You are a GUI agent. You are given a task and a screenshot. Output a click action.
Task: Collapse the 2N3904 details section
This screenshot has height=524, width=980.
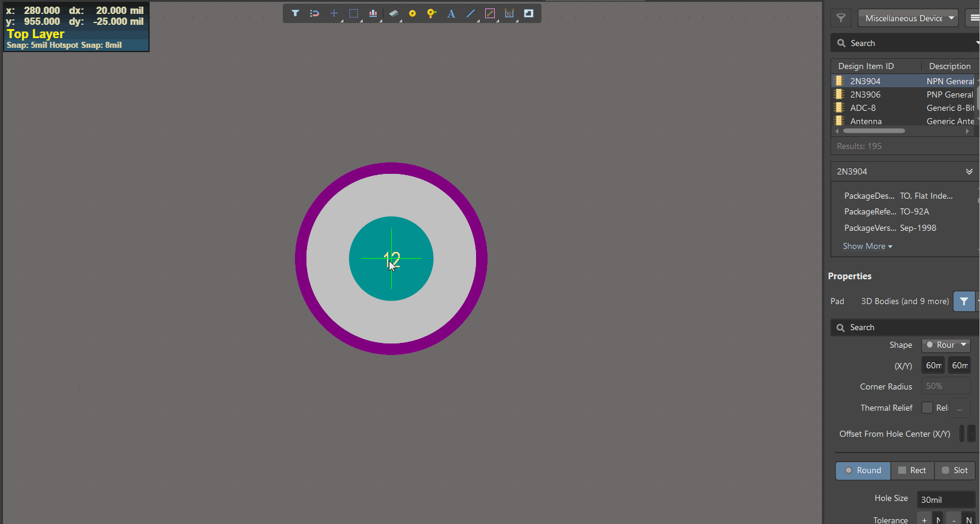(x=968, y=171)
